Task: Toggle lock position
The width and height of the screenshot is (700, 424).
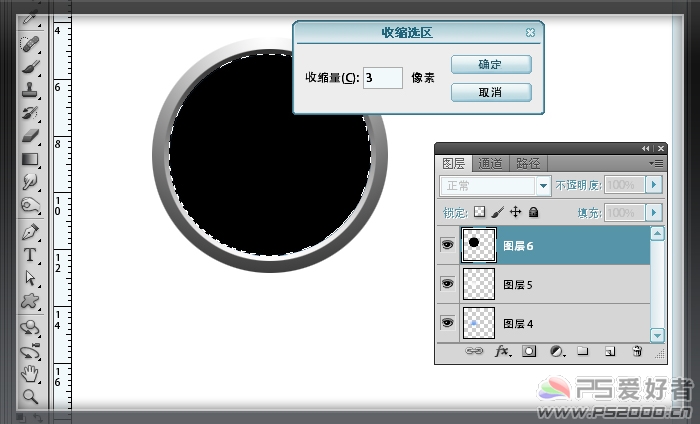Action: [516, 212]
